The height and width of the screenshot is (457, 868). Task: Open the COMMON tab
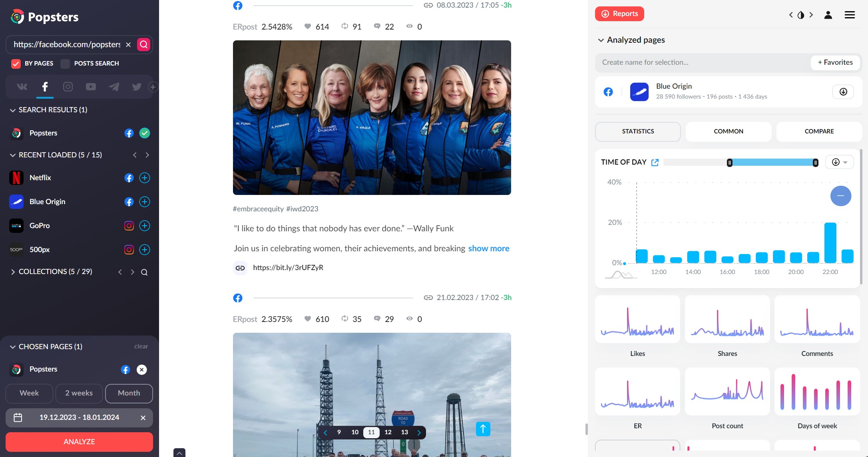pos(728,131)
